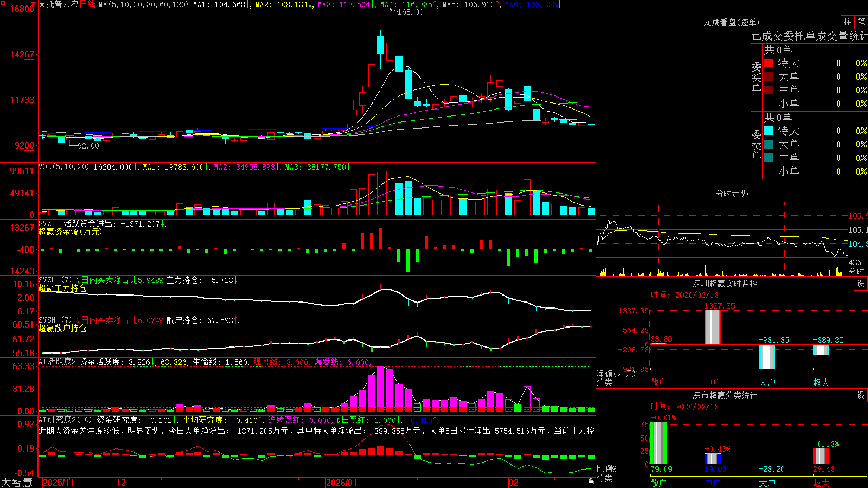Click the 92.00 low price label

tap(88, 146)
